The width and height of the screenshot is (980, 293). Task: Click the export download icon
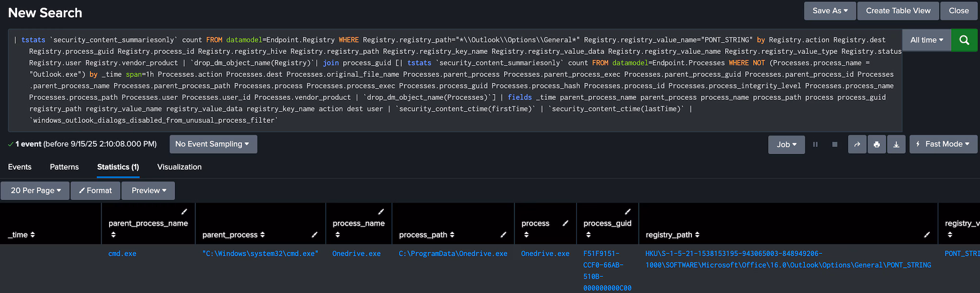point(896,145)
